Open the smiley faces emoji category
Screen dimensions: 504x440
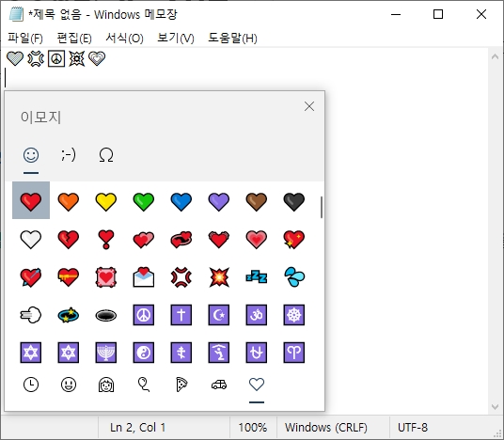(x=69, y=385)
